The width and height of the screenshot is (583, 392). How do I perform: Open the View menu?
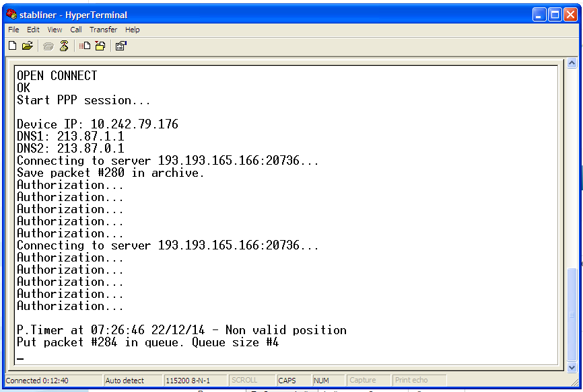click(55, 30)
